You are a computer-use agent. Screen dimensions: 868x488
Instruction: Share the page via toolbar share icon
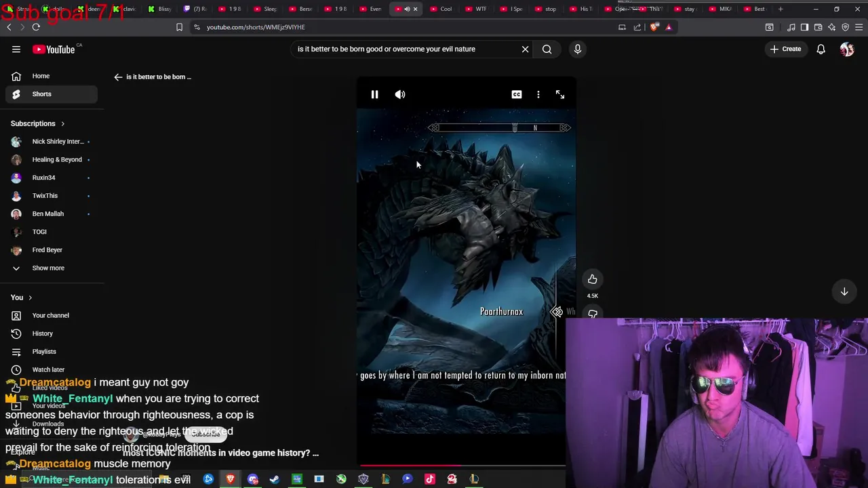point(637,27)
